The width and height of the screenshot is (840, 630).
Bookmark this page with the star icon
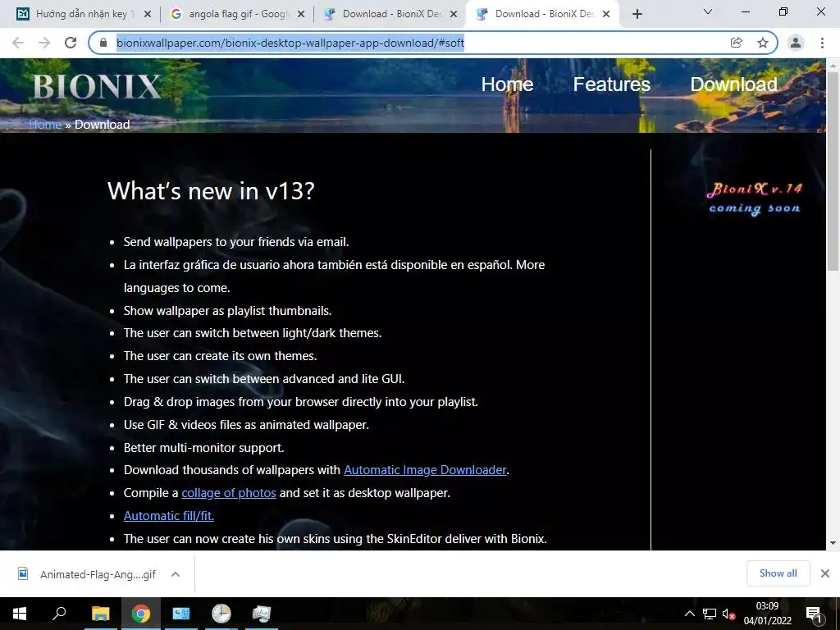[763, 43]
